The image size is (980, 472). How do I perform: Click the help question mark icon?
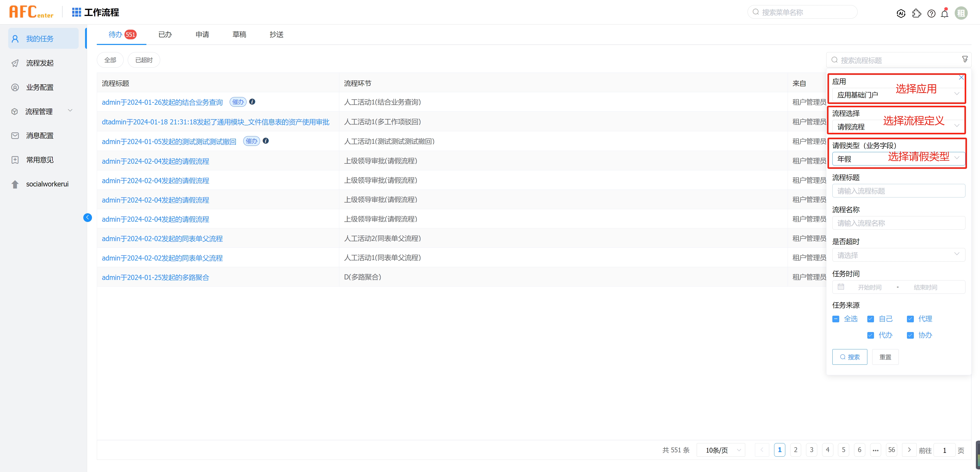click(931, 13)
